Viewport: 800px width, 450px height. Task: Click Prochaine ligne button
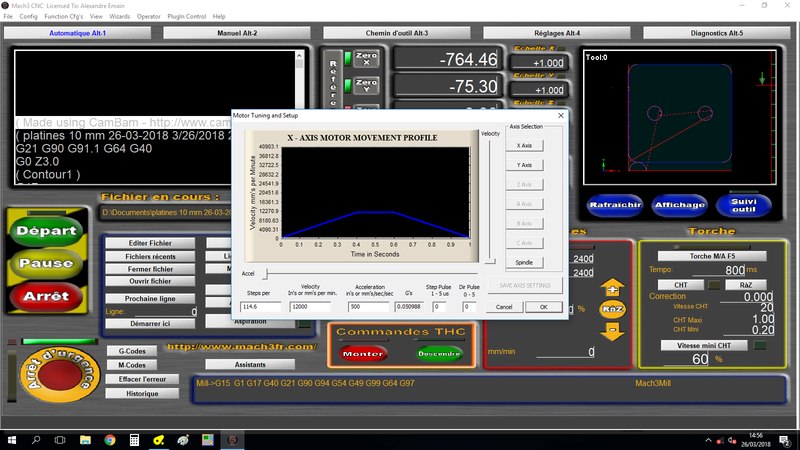point(150,298)
